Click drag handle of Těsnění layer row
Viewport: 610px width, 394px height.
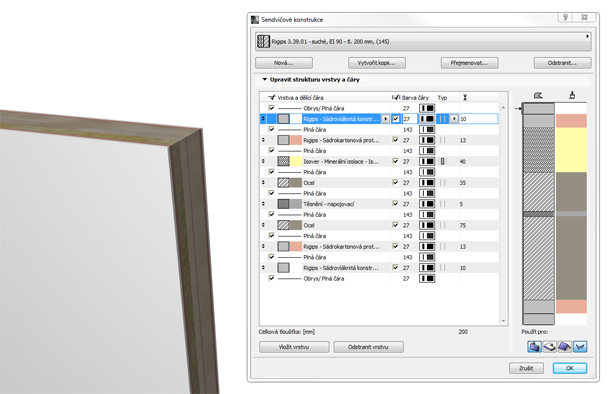(263, 204)
